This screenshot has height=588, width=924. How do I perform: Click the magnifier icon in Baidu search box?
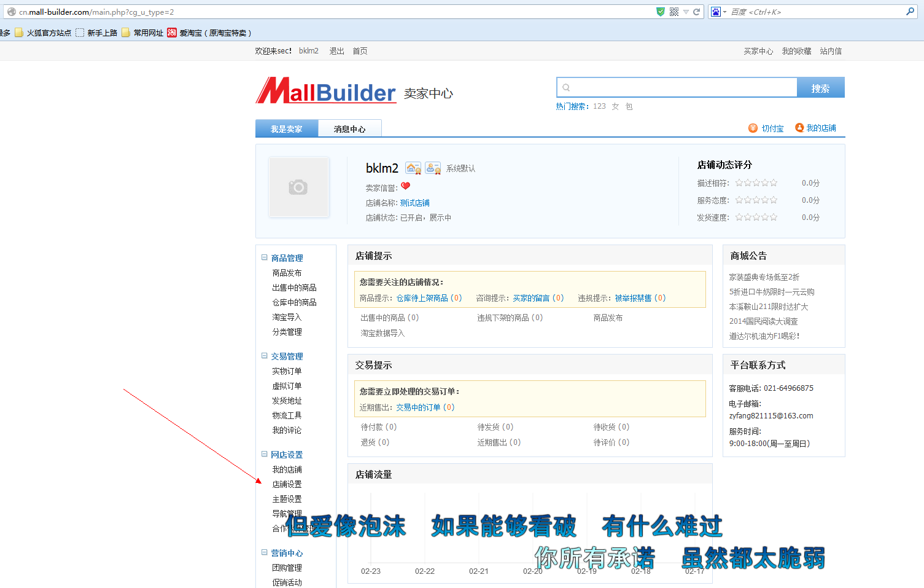coord(910,12)
